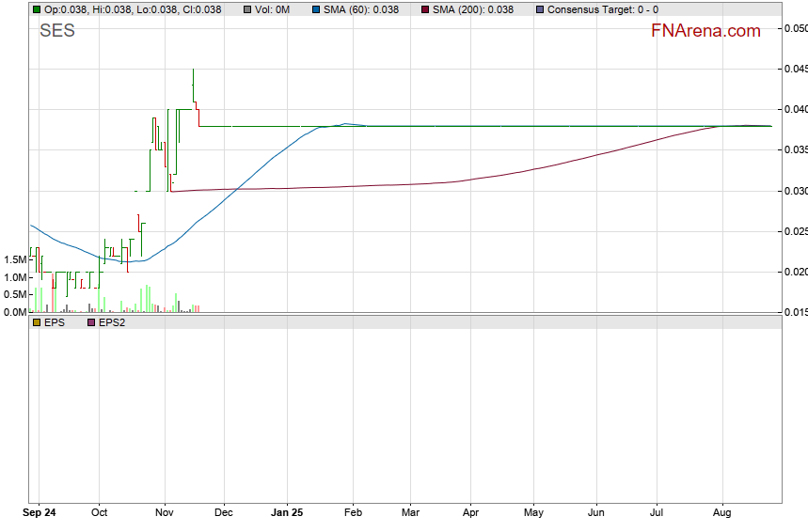Toggle the dark red SMA (200) legend swatch
The image size is (808, 532).
coord(425,9)
